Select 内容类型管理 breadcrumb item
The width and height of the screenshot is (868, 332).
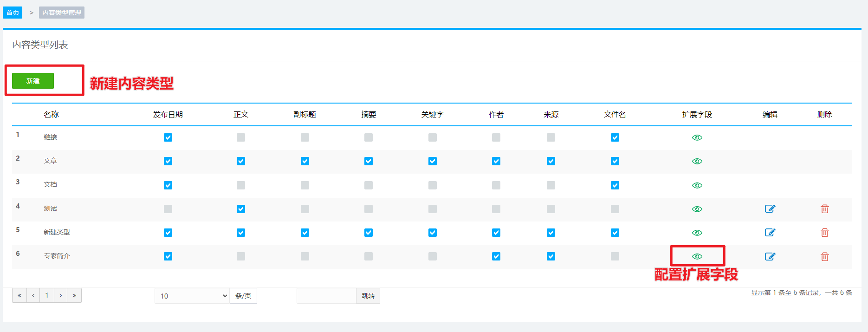click(x=62, y=13)
